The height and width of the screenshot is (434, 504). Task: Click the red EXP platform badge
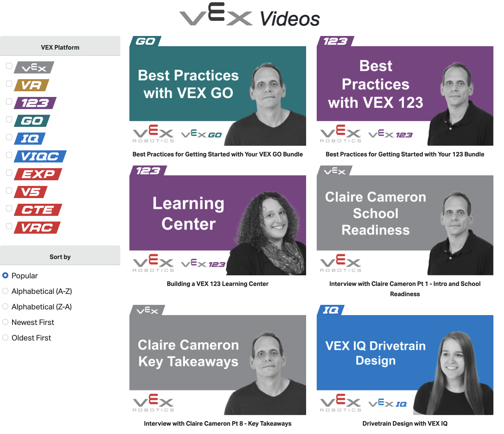38,174
